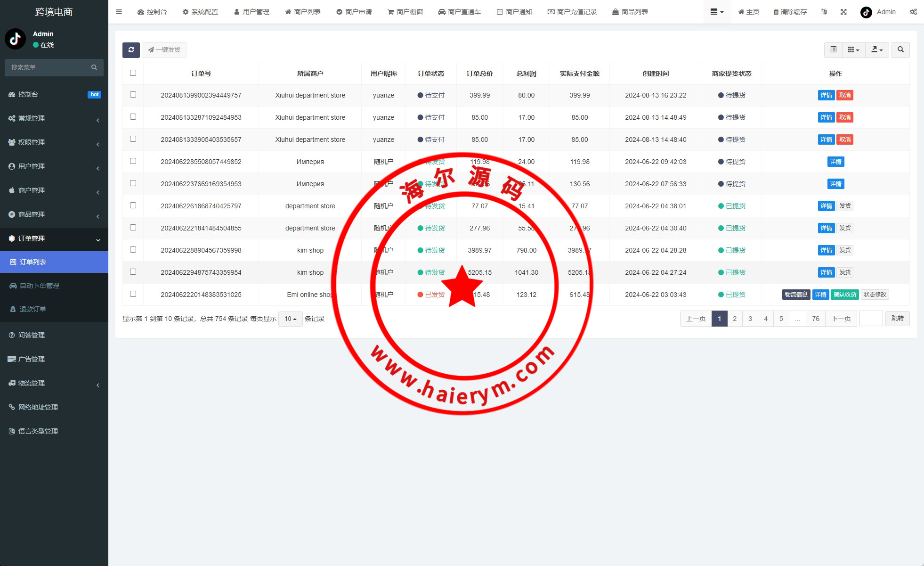Check the select-all checkbox in table header
Screen dimensions: 924x566
[x=133, y=73]
